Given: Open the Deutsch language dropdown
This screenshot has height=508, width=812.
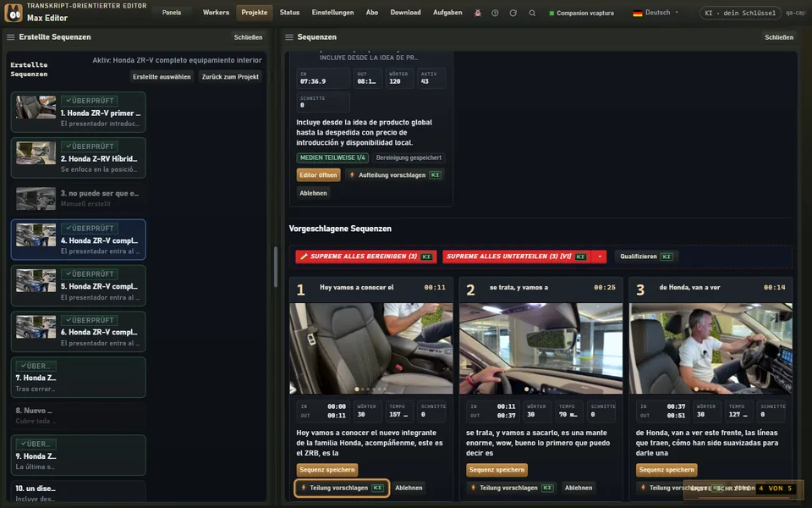Looking at the screenshot, I should 656,13.
